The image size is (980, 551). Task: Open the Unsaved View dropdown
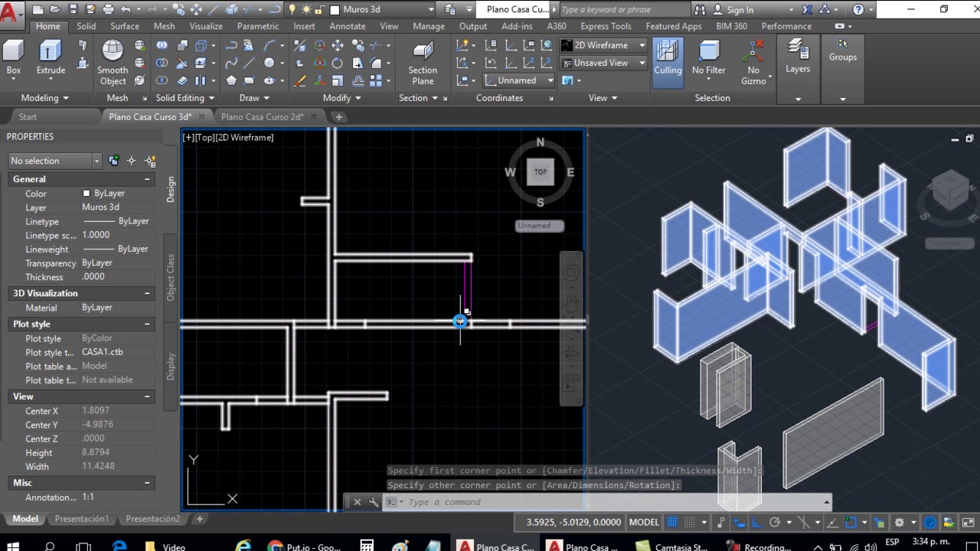(x=603, y=63)
